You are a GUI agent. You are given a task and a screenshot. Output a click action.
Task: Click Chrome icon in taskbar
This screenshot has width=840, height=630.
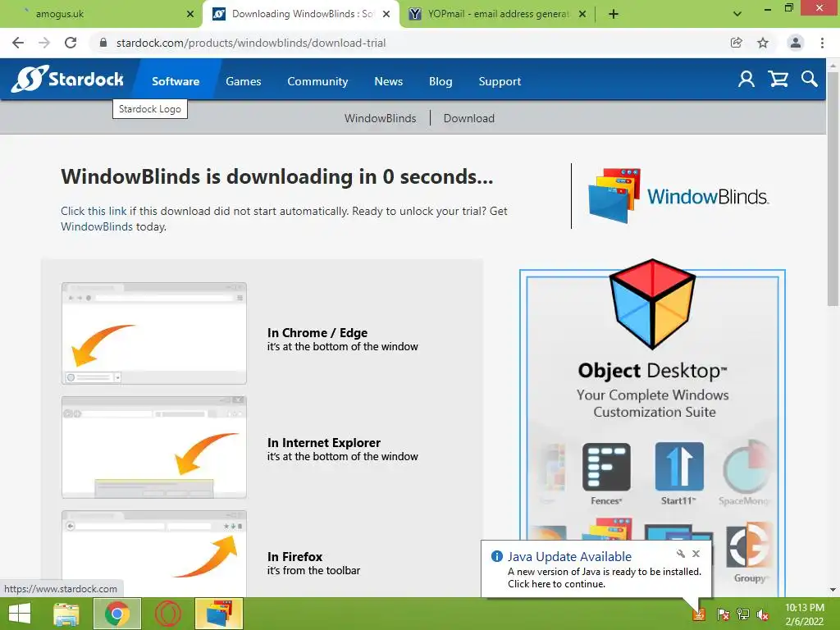tap(117, 614)
